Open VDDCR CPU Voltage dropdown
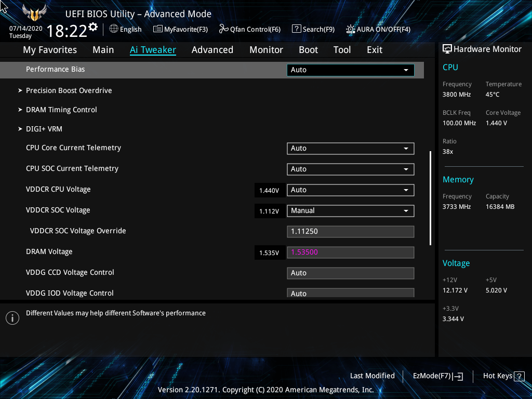The height and width of the screenshot is (399, 532). click(x=351, y=190)
